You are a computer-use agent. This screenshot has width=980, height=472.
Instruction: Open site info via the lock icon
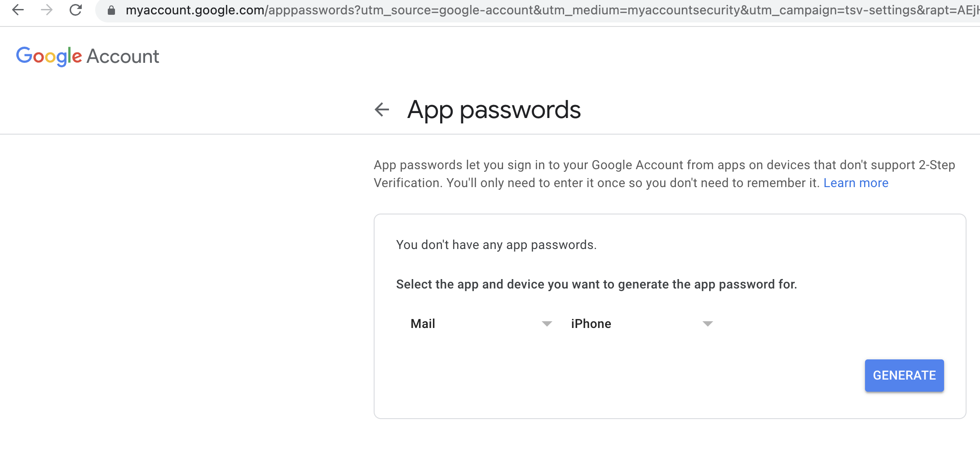[x=111, y=10]
